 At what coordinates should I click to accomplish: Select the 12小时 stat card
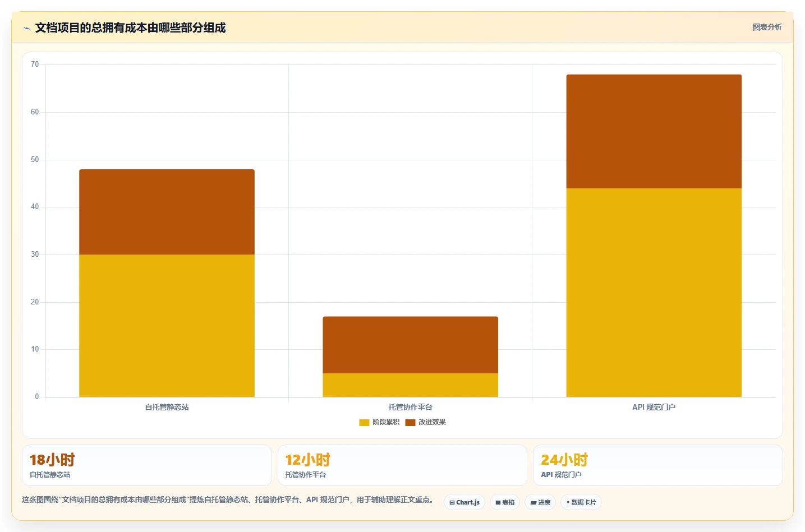(x=402, y=465)
